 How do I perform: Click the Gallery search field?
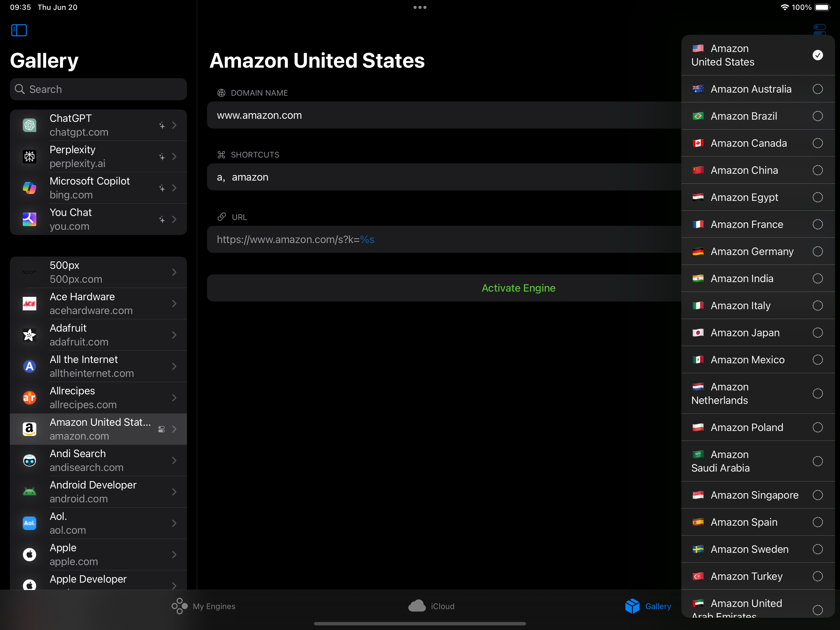click(x=98, y=89)
